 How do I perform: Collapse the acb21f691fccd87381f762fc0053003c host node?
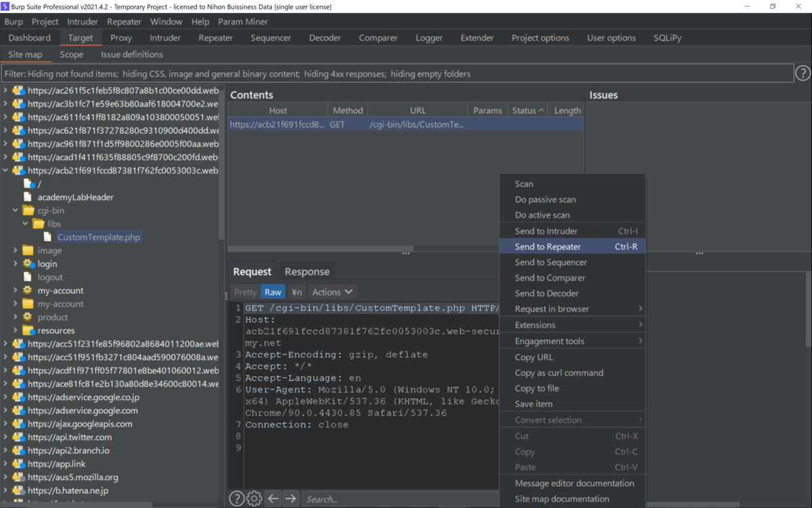pyautogui.click(x=5, y=171)
